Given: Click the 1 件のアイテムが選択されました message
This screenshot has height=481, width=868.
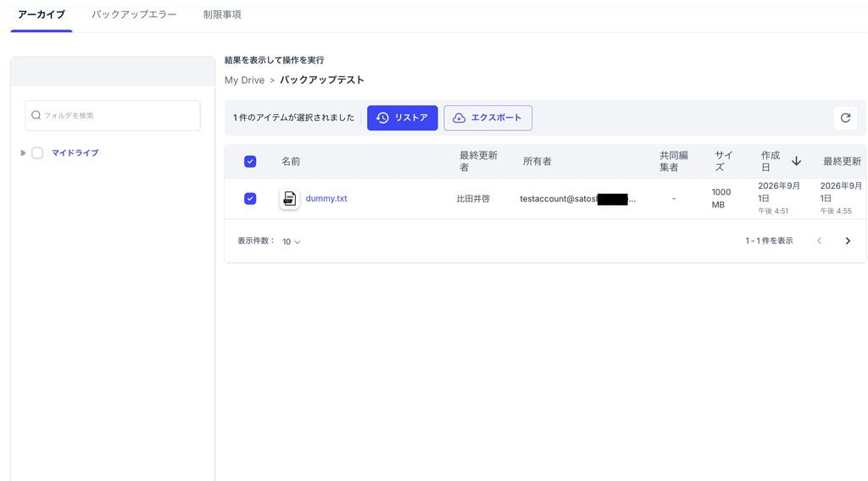Looking at the screenshot, I should (x=293, y=118).
